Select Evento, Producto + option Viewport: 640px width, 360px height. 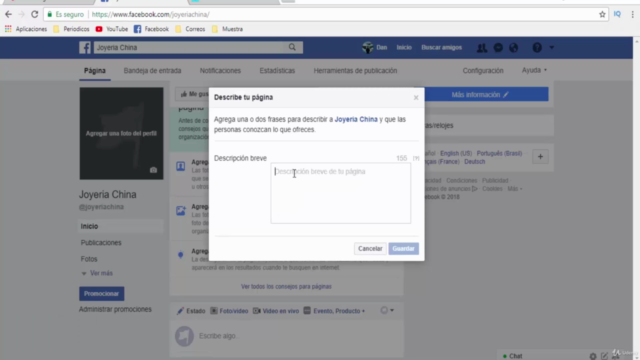point(334,311)
